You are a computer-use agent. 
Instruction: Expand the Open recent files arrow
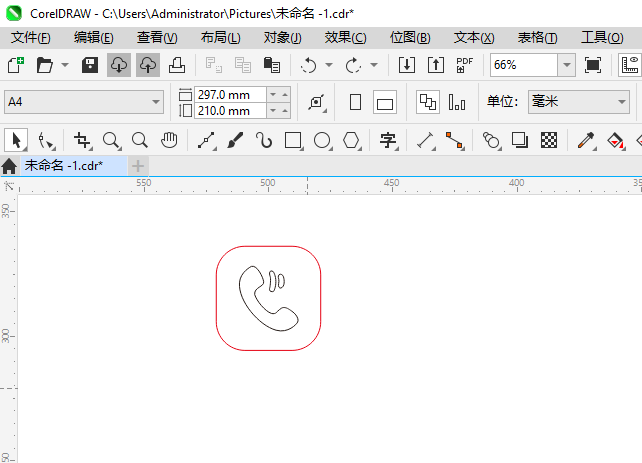pos(65,65)
